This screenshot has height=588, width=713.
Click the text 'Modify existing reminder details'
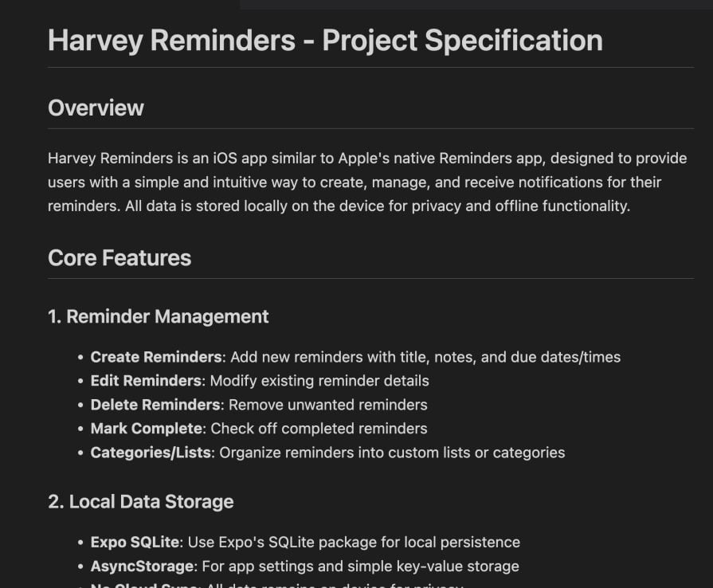319,381
